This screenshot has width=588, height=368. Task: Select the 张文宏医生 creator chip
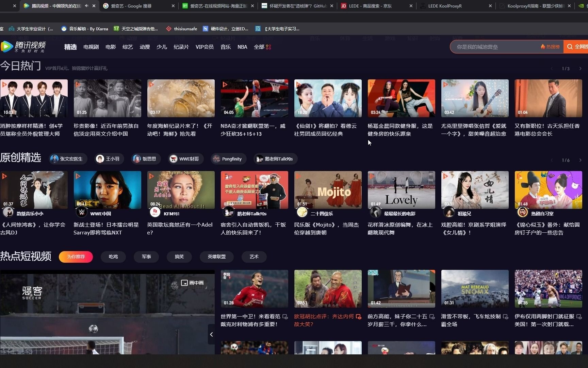(x=68, y=159)
